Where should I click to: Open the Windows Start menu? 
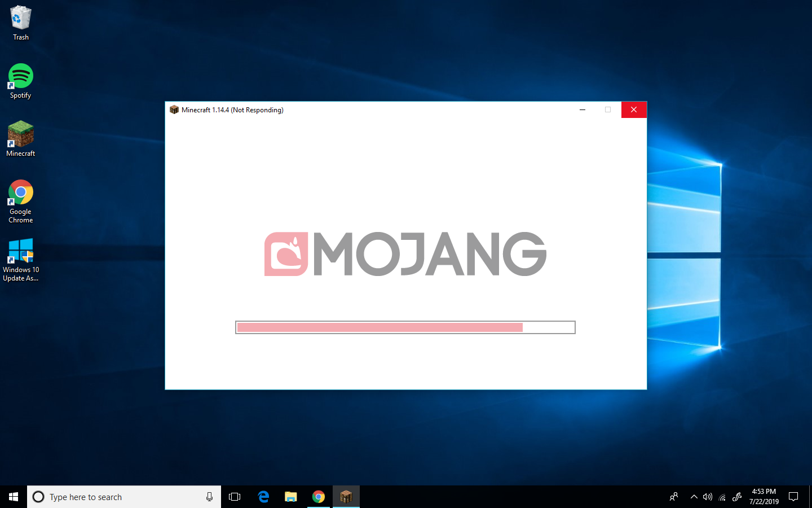(x=14, y=497)
